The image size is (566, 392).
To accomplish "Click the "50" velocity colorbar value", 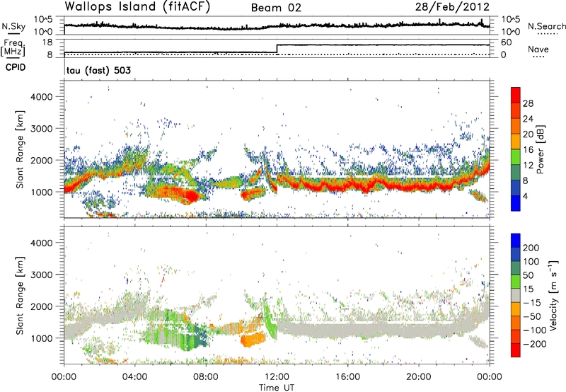I will 528,275.
